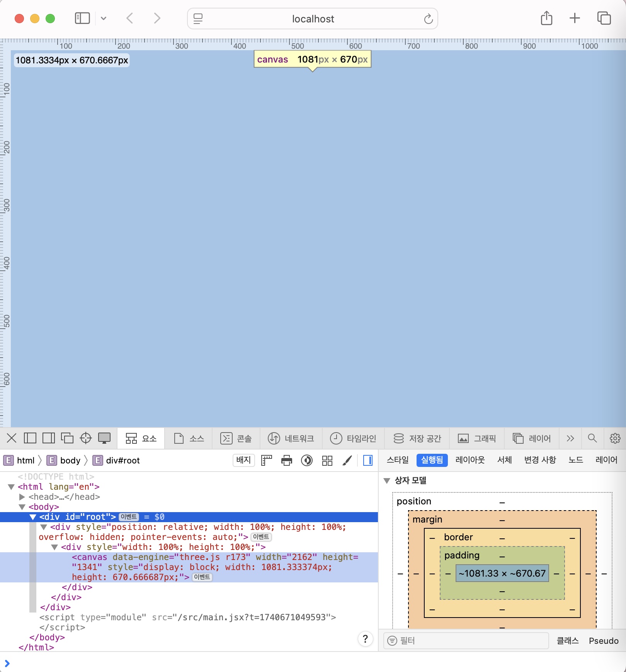Dock the inspector to the right side
This screenshot has width=626, height=672.
pyautogui.click(x=49, y=438)
